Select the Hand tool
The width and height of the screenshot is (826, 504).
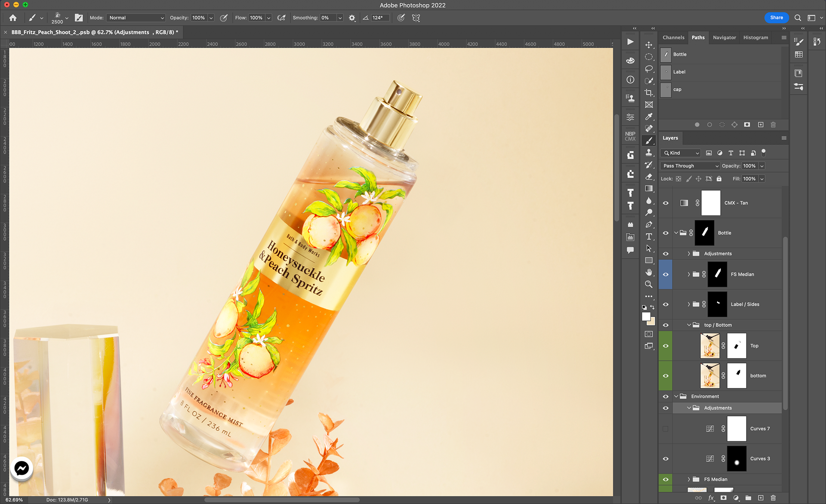[649, 272]
